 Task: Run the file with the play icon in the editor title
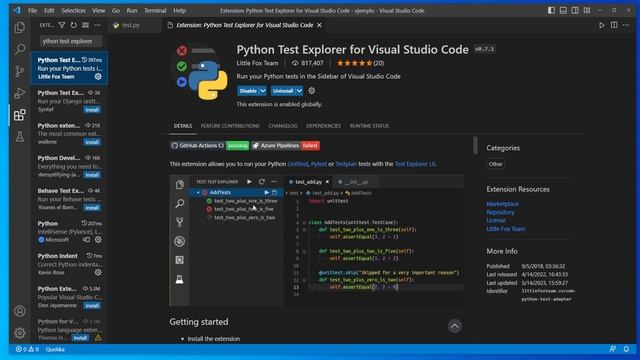[x=602, y=25]
